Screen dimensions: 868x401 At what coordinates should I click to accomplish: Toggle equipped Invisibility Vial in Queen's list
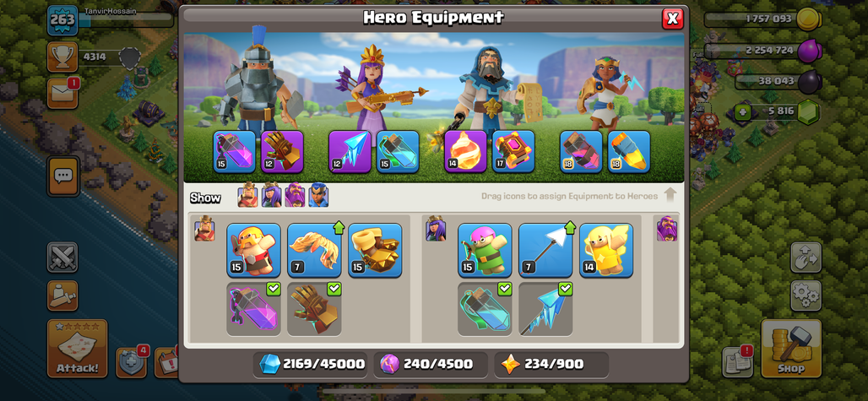tap(485, 309)
